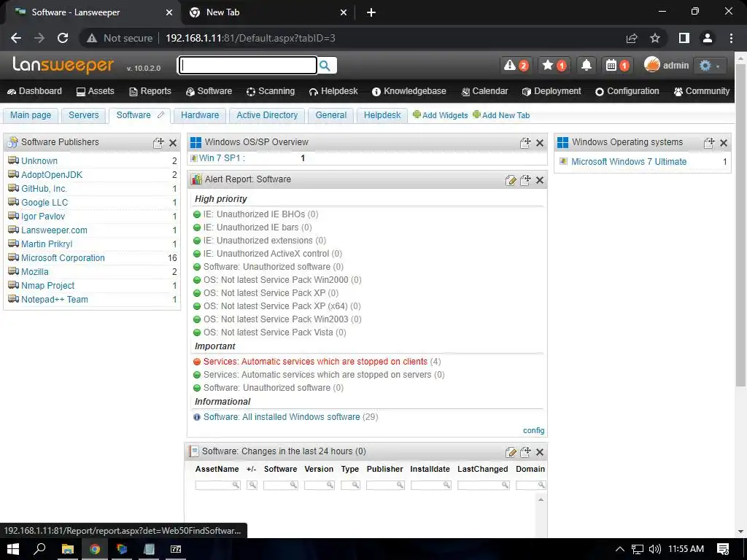Click the move icon on Software Changes widget
Screen dimensions: 747x560
coord(525,451)
